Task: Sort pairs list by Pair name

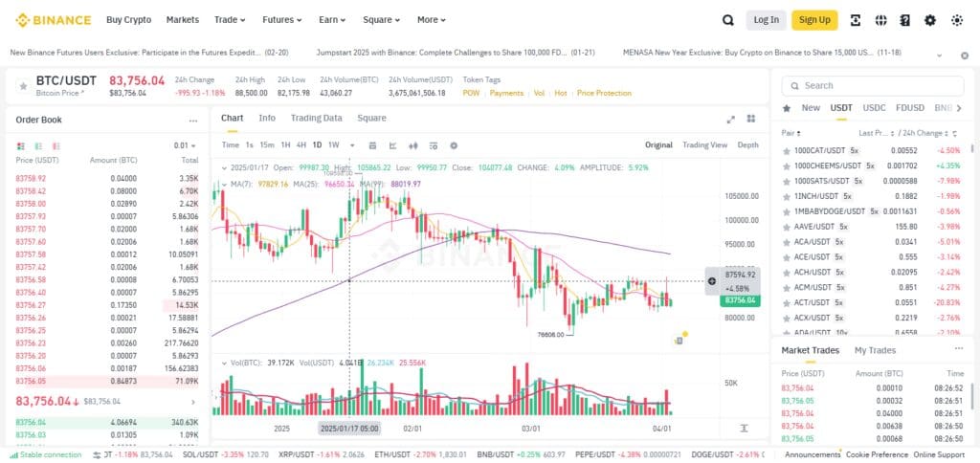Action: [x=791, y=133]
